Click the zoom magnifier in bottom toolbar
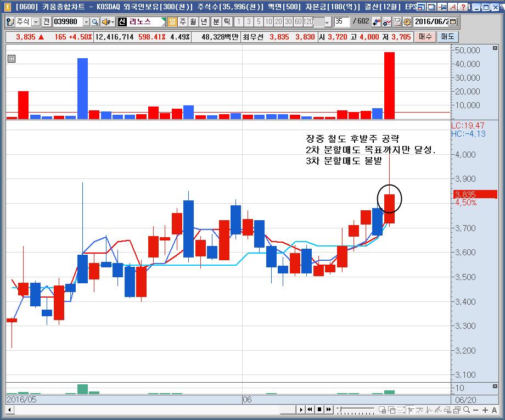Screen dimensions: 505x420 467,410
